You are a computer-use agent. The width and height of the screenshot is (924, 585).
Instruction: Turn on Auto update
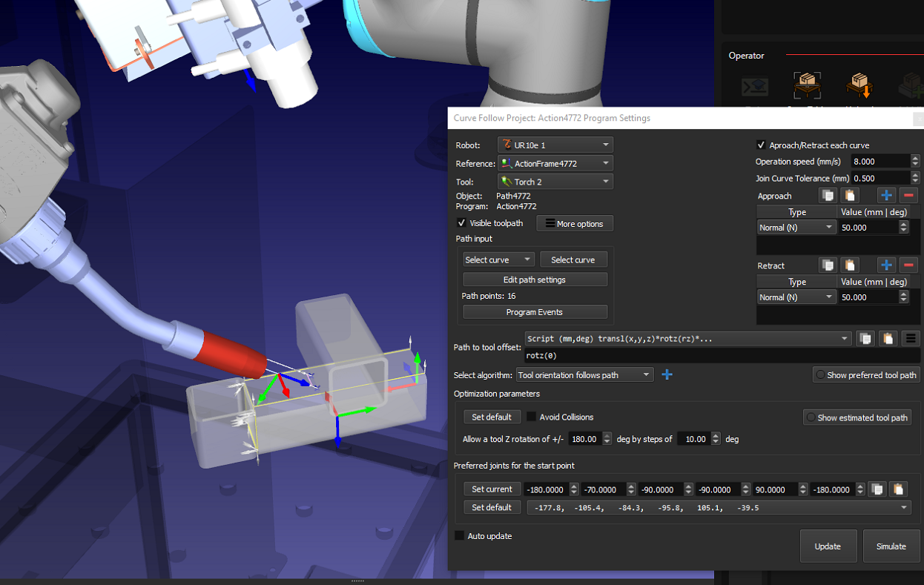coord(460,536)
